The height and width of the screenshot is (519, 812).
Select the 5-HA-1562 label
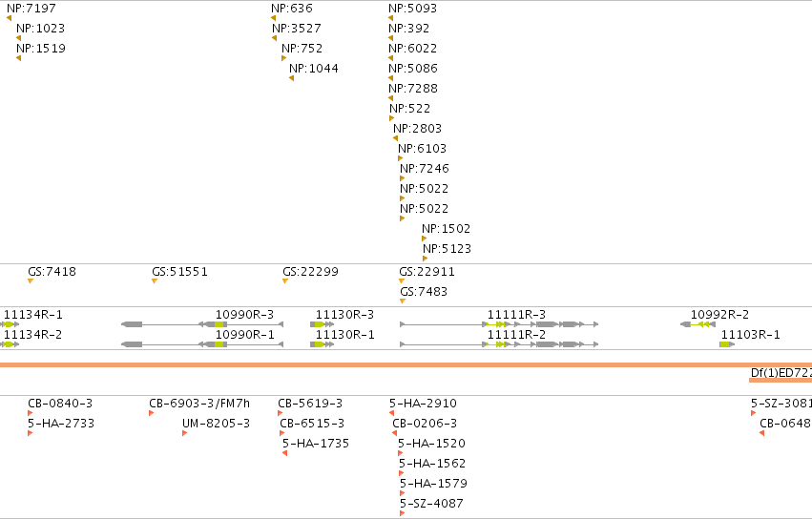point(432,464)
